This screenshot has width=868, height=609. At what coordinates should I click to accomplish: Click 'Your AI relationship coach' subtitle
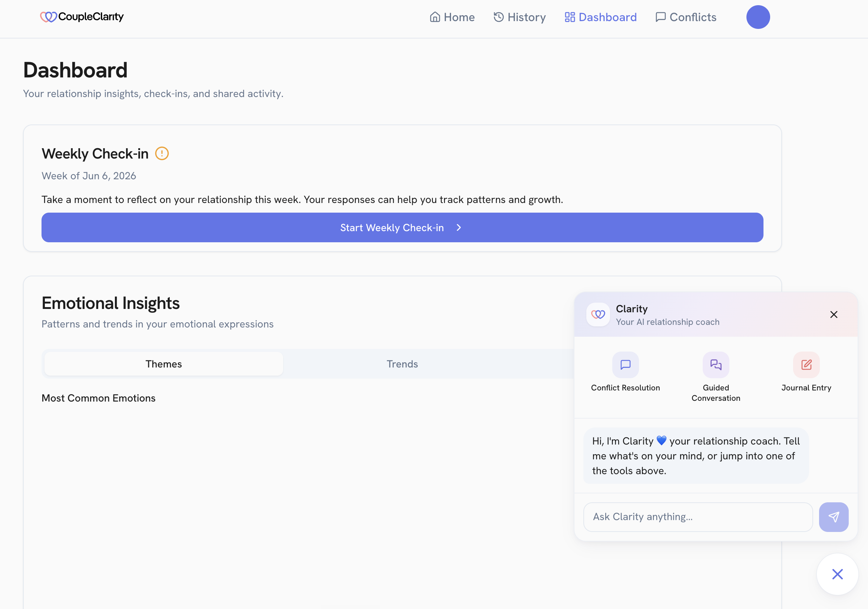click(x=667, y=322)
